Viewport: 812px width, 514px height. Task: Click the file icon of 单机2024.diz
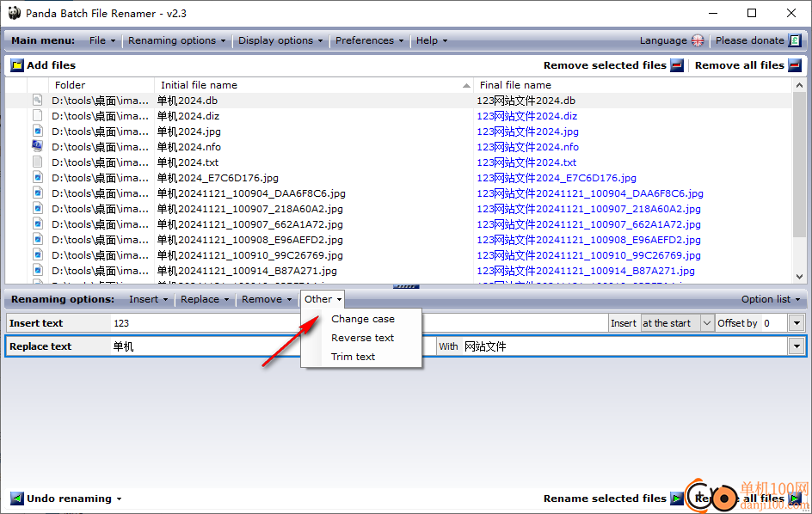click(x=37, y=115)
